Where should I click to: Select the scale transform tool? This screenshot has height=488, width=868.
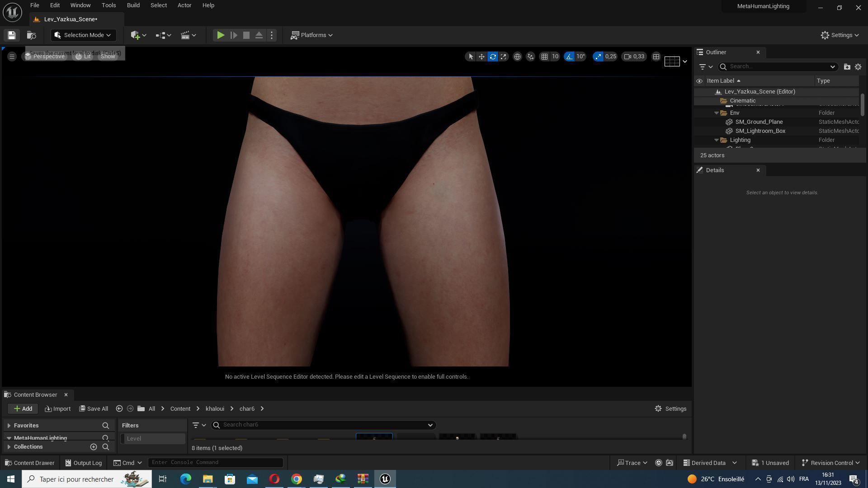click(504, 56)
